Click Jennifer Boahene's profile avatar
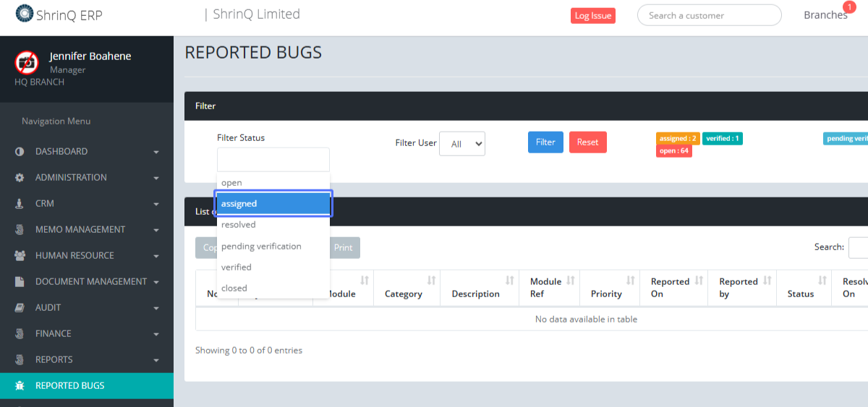 click(27, 62)
